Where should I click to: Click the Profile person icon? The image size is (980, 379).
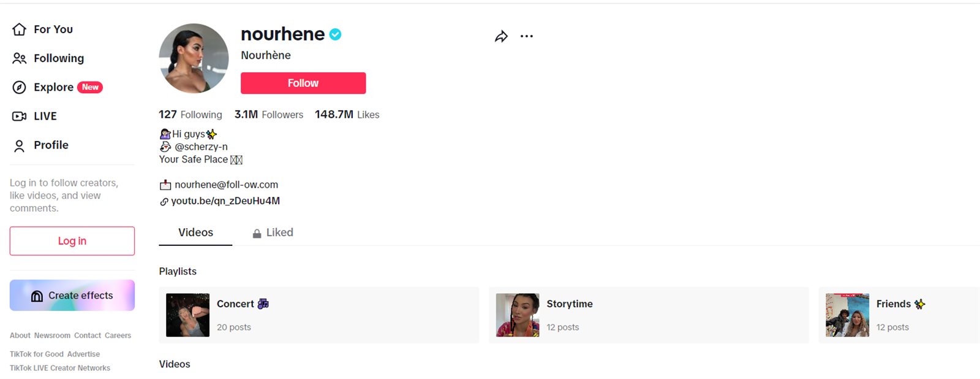20,145
